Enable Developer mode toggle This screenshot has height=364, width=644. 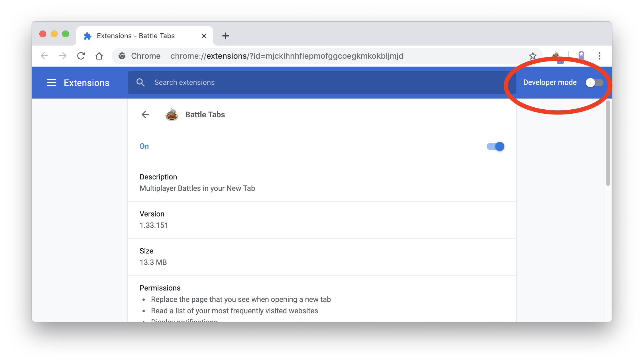(x=594, y=83)
